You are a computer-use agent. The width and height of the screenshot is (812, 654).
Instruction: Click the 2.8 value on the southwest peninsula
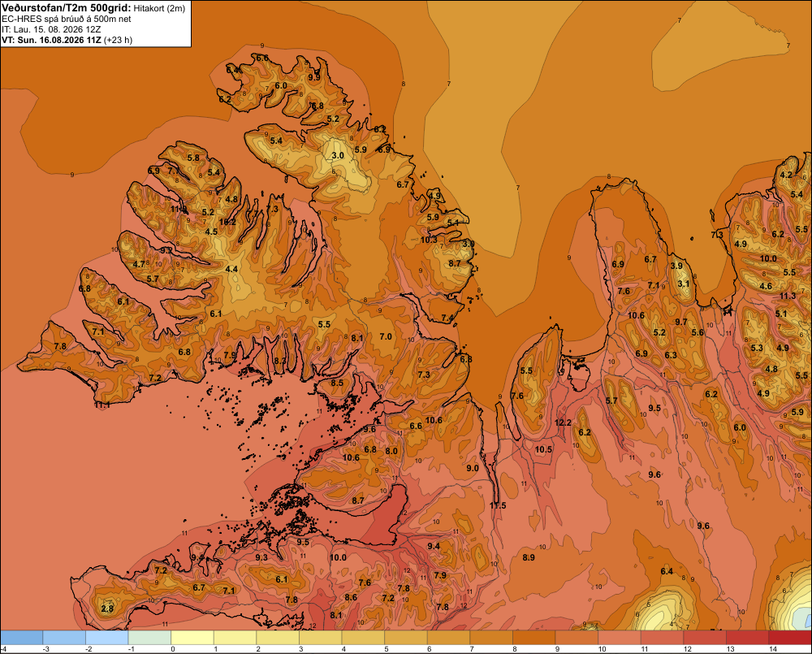(107, 609)
